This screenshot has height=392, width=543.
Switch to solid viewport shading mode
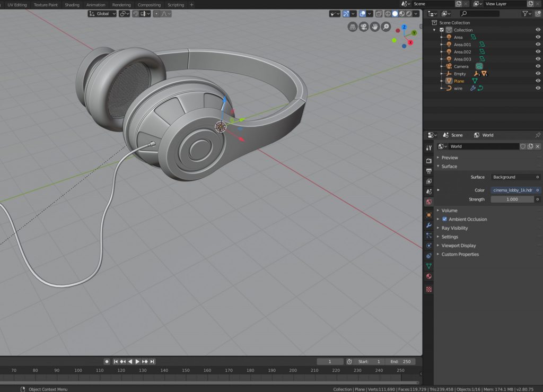click(x=395, y=14)
